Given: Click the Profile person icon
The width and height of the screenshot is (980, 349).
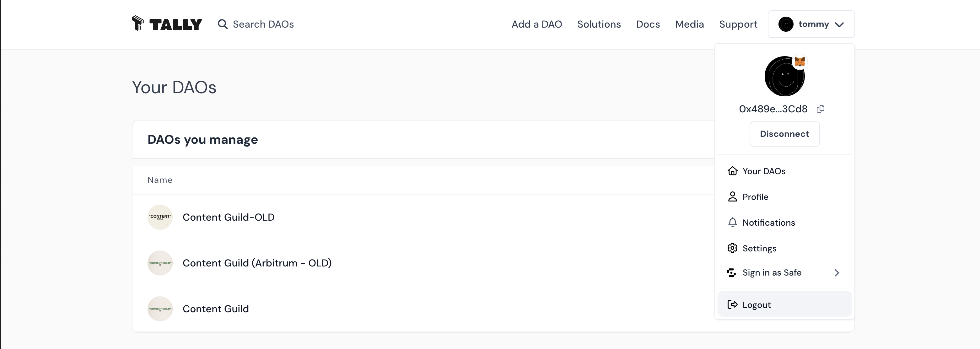Looking at the screenshot, I should click(732, 196).
